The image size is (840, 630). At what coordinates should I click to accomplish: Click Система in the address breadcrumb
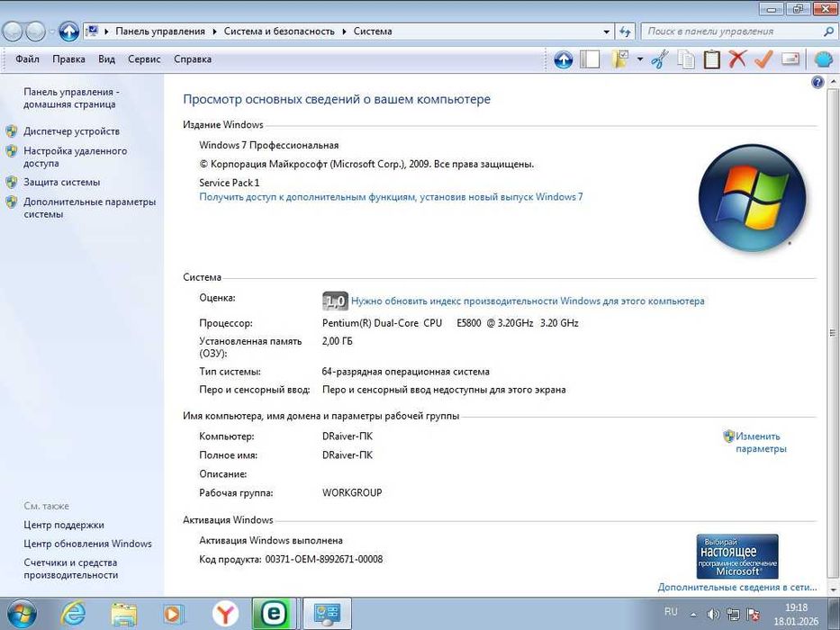pos(373,31)
